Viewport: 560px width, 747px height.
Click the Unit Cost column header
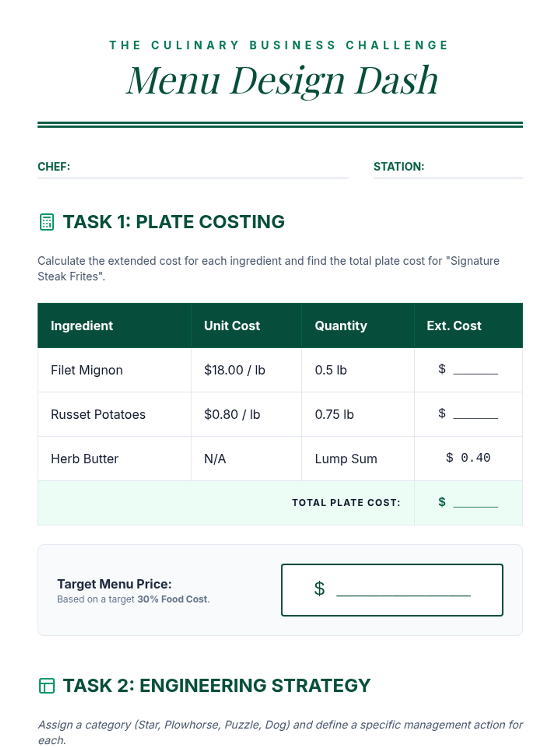pos(232,326)
